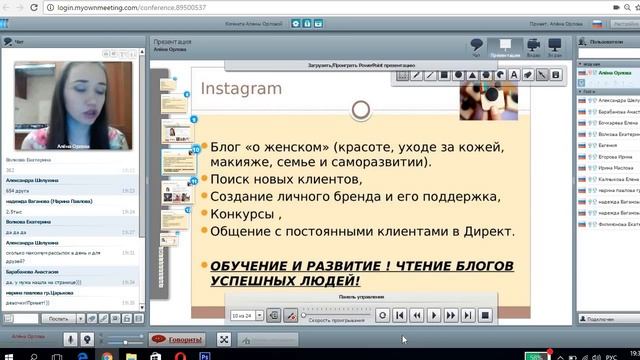Screen dimensions: 640x360
Task: Open the send button dropdown arrow
Action: click(80, 318)
